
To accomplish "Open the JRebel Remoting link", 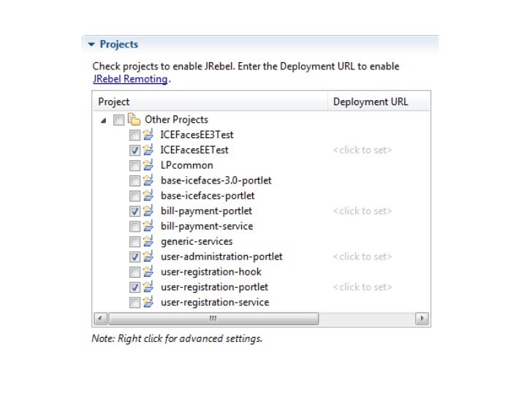I will point(130,79).
